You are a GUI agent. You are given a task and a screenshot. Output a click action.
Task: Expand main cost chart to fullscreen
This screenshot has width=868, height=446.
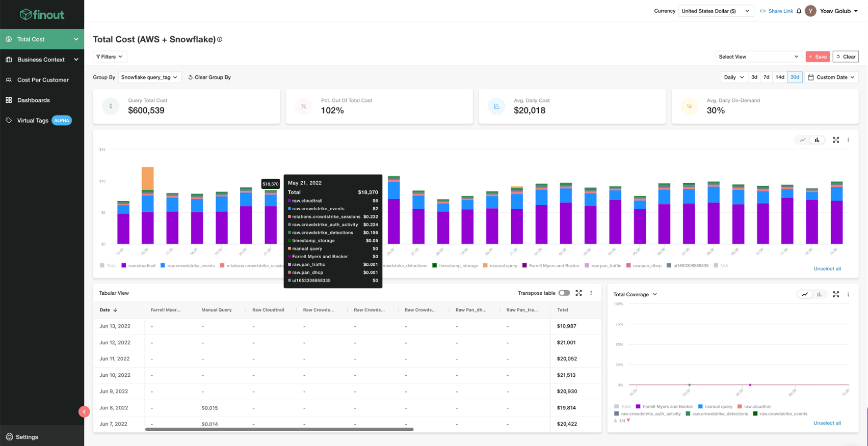836,140
